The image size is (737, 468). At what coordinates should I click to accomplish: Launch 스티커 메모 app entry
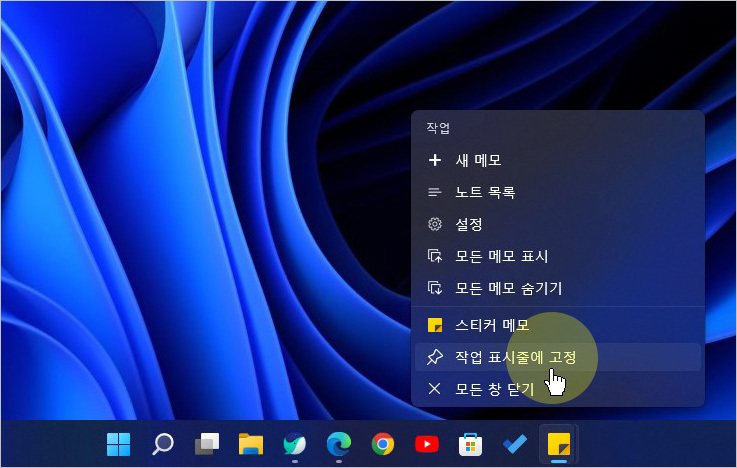(558, 325)
